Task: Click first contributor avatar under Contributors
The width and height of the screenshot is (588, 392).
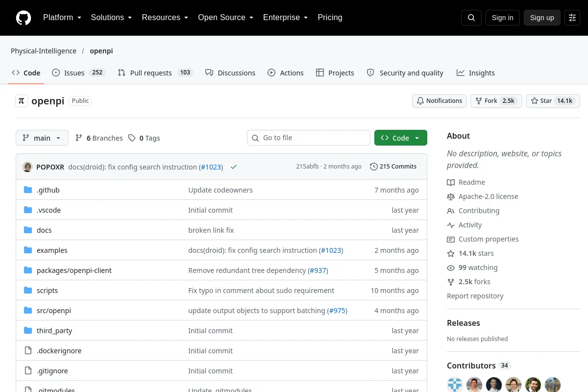Action: (x=455, y=385)
